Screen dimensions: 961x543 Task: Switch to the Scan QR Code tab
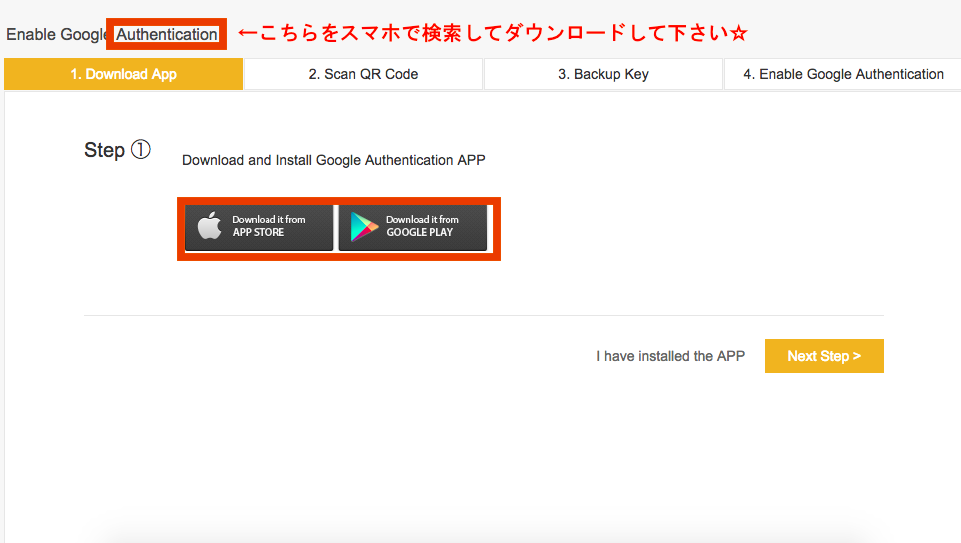[x=363, y=74]
